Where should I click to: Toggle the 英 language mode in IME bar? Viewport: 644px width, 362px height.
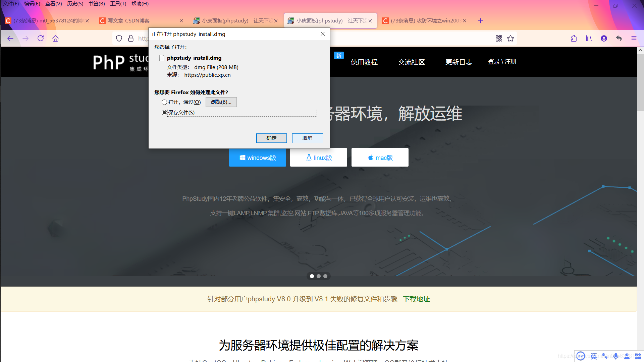(594, 356)
